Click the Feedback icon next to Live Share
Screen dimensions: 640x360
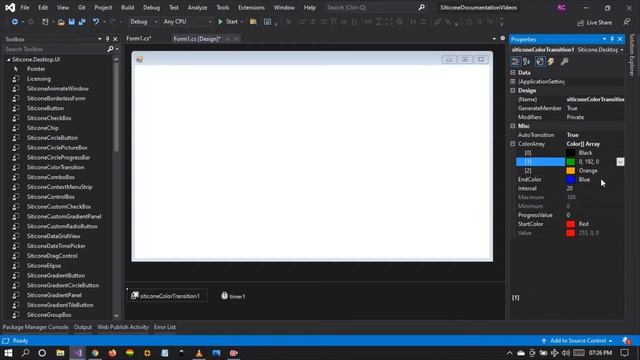click(627, 22)
